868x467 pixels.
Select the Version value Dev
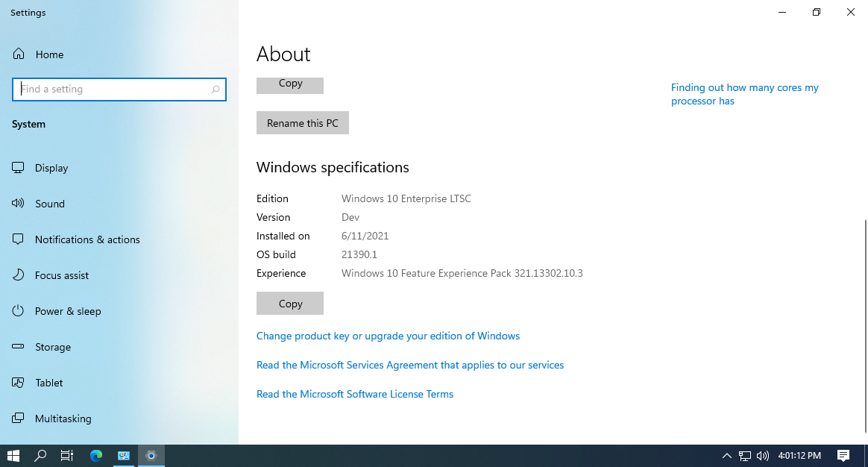click(x=350, y=217)
